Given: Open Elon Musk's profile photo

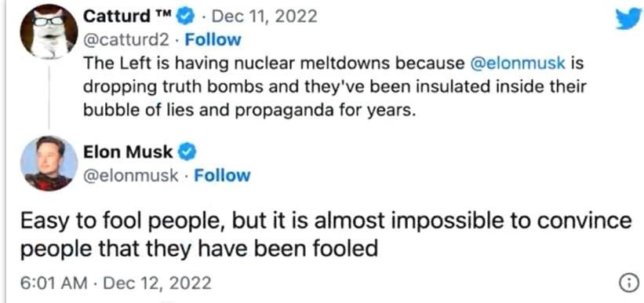Looking at the screenshot, I should coord(49,163).
